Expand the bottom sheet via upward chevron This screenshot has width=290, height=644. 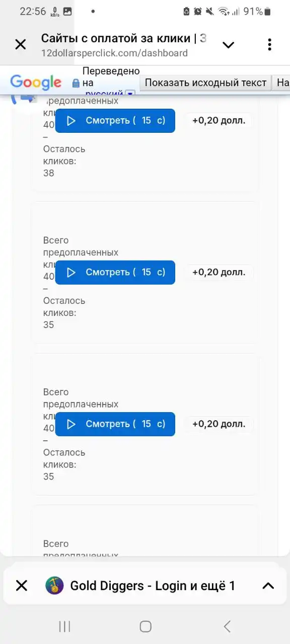point(267,585)
